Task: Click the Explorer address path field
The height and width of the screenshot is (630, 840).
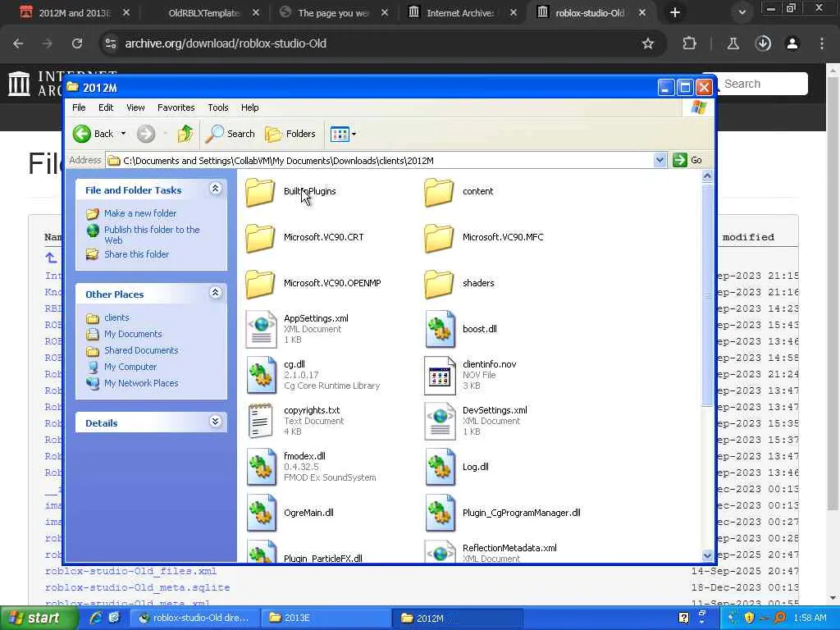Action: click(380, 161)
